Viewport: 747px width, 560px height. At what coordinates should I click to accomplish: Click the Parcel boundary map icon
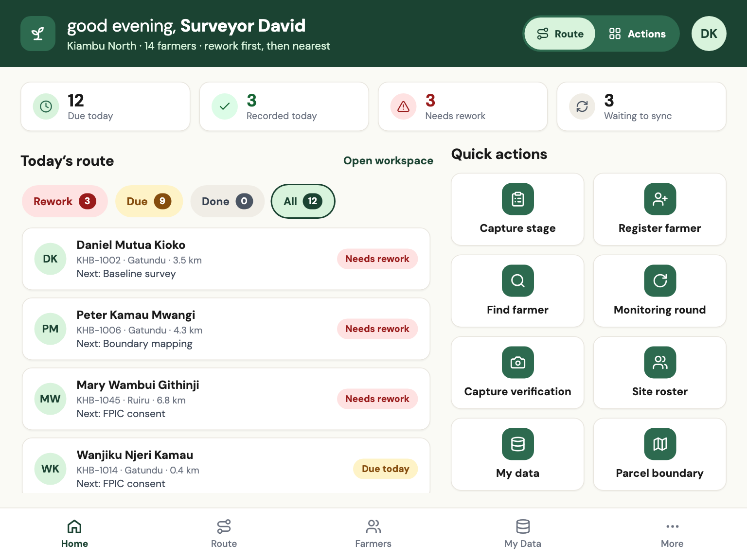(x=660, y=444)
